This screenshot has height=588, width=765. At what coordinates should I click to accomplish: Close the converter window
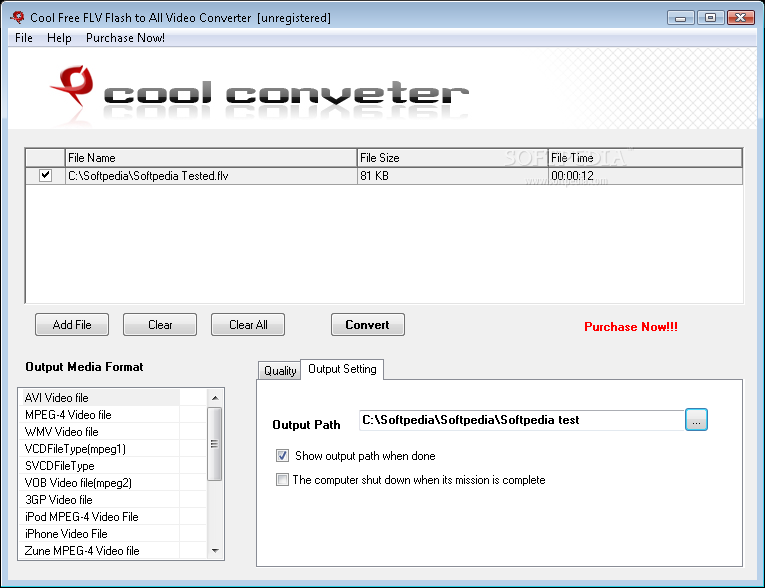tap(741, 18)
